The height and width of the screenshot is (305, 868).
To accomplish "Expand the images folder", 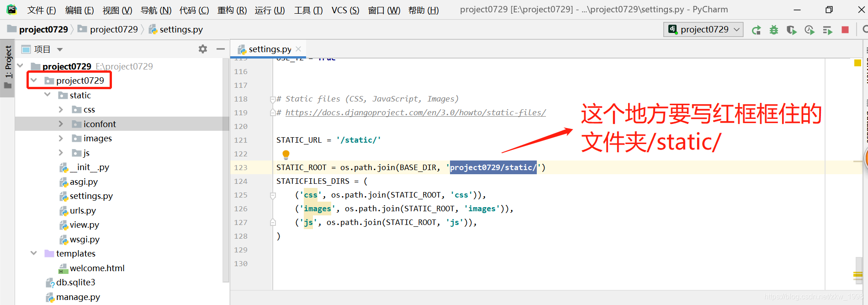I will pyautogui.click(x=61, y=138).
